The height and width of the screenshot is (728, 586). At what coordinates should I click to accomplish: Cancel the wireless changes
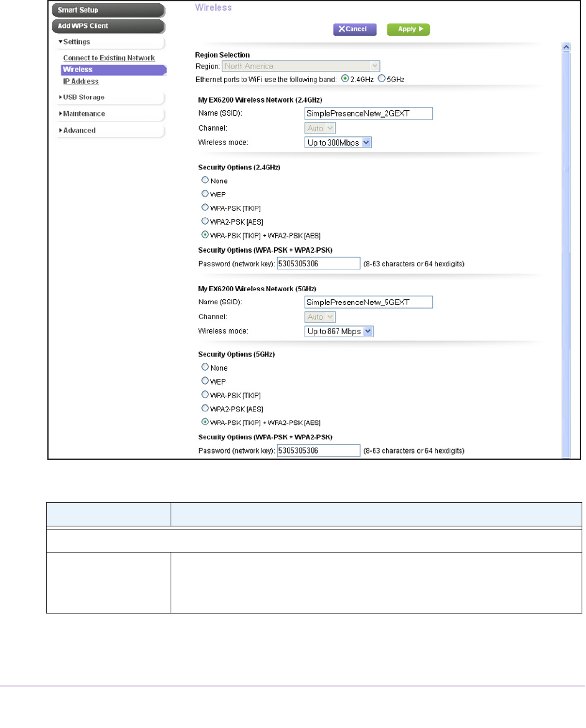(354, 29)
